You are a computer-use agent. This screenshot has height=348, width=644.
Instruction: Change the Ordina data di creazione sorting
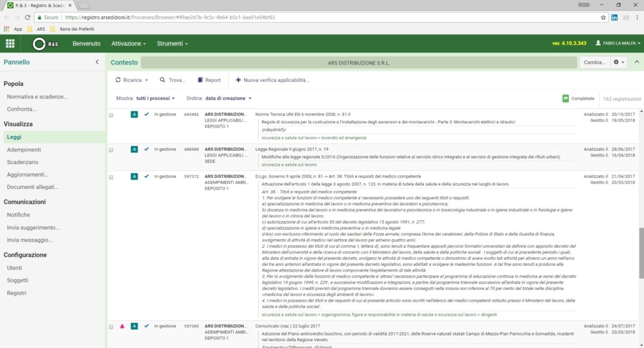(228, 98)
